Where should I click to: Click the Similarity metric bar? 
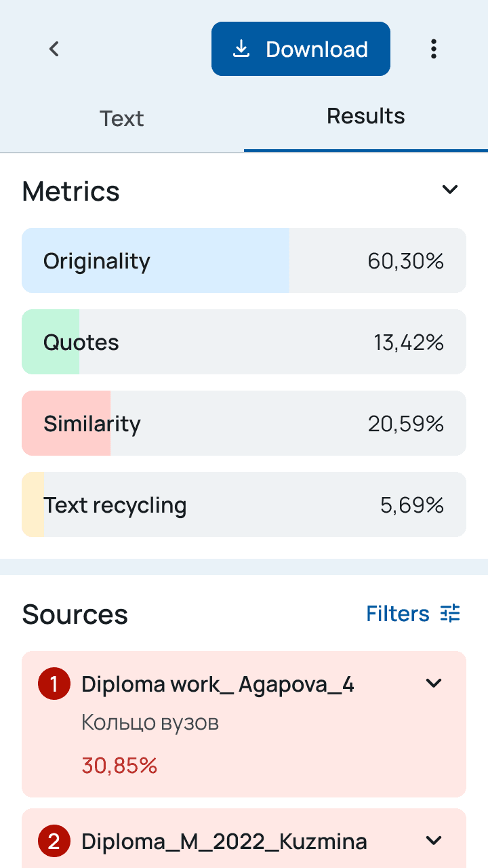click(244, 423)
